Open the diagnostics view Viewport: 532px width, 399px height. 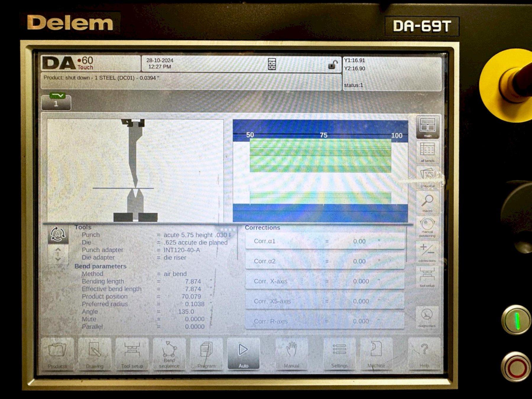(427, 317)
